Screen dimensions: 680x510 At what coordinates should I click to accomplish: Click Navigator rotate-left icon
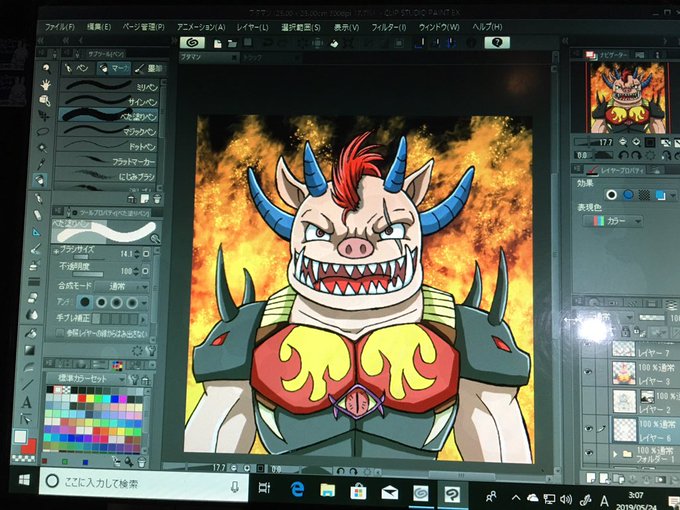pyautogui.click(x=623, y=155)
